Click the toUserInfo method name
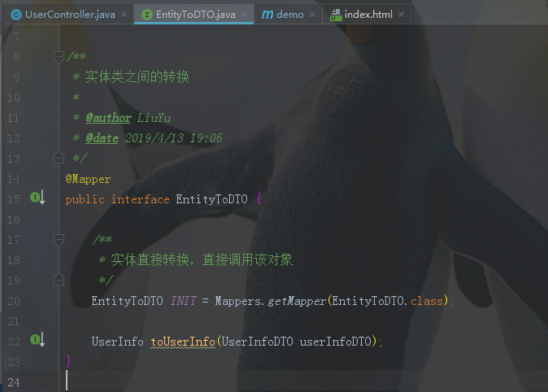 point(183,342)
